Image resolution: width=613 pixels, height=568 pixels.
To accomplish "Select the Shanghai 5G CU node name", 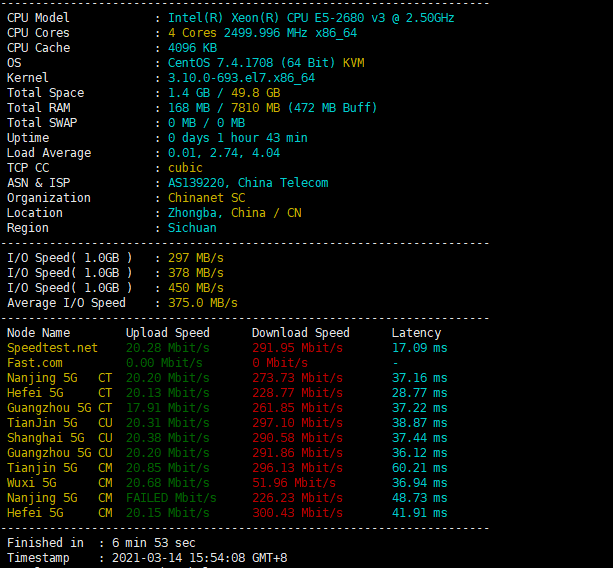I will 59,438.
